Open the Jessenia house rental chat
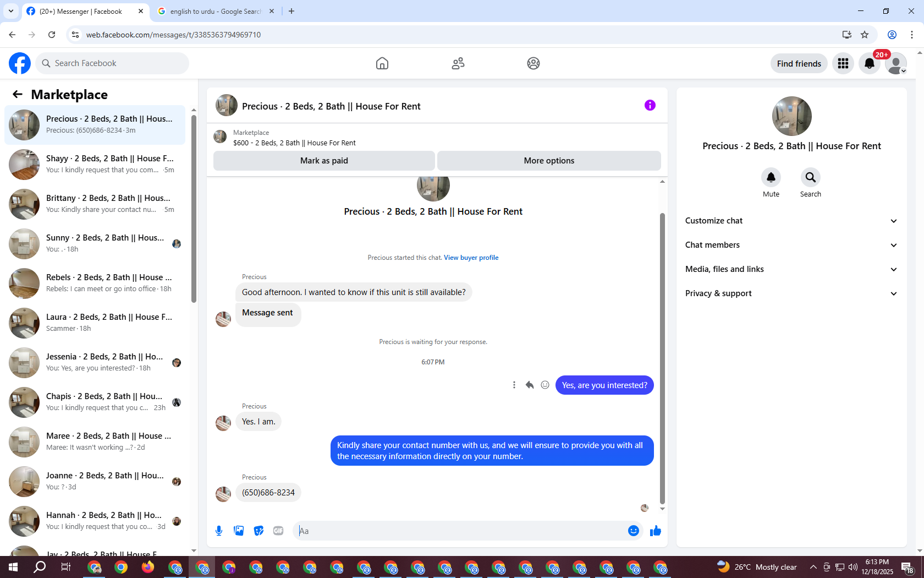The image size is (924, 578). (95, 363)
